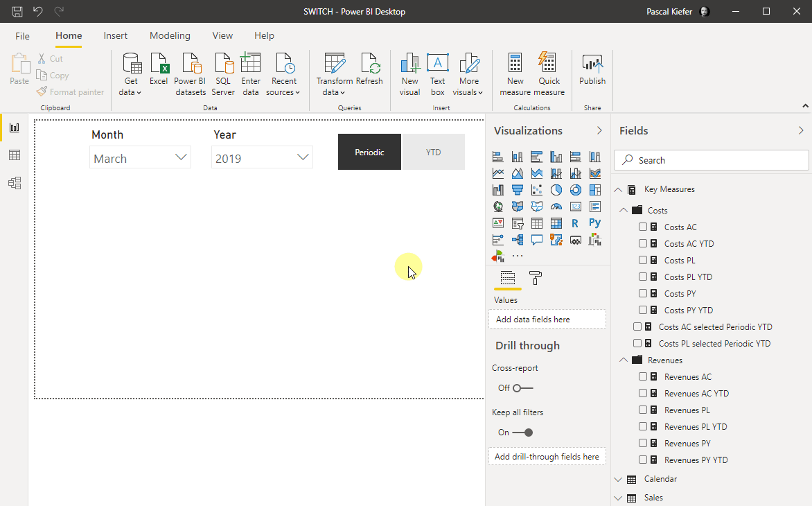Get more custom visuals ellipsis
Screen dimensions: 812x506
(x=518, y=256)
